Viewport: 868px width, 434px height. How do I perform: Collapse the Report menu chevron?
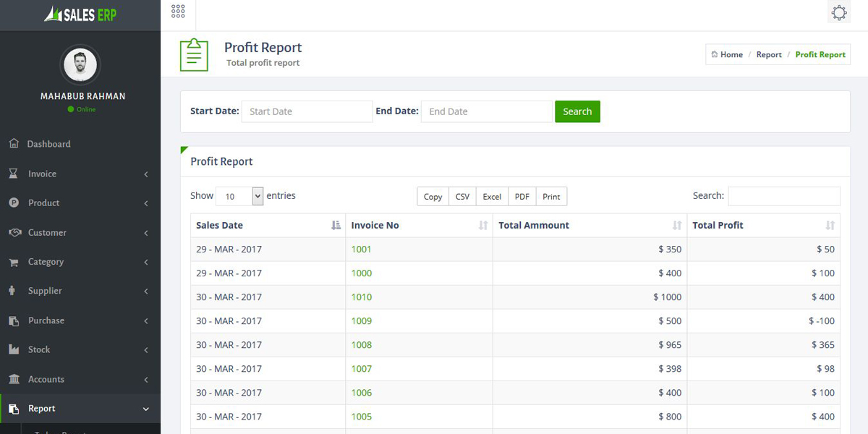pos(146,409)
